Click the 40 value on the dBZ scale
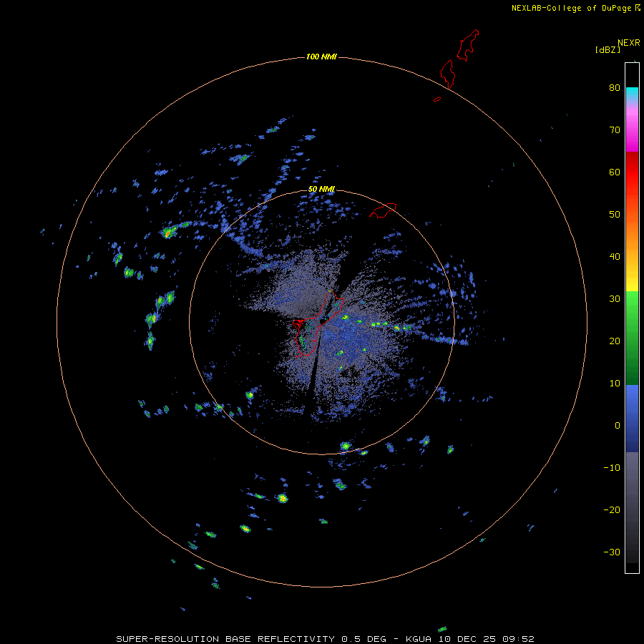The height and width of the screenshot is (644, 644). (615, 256)
